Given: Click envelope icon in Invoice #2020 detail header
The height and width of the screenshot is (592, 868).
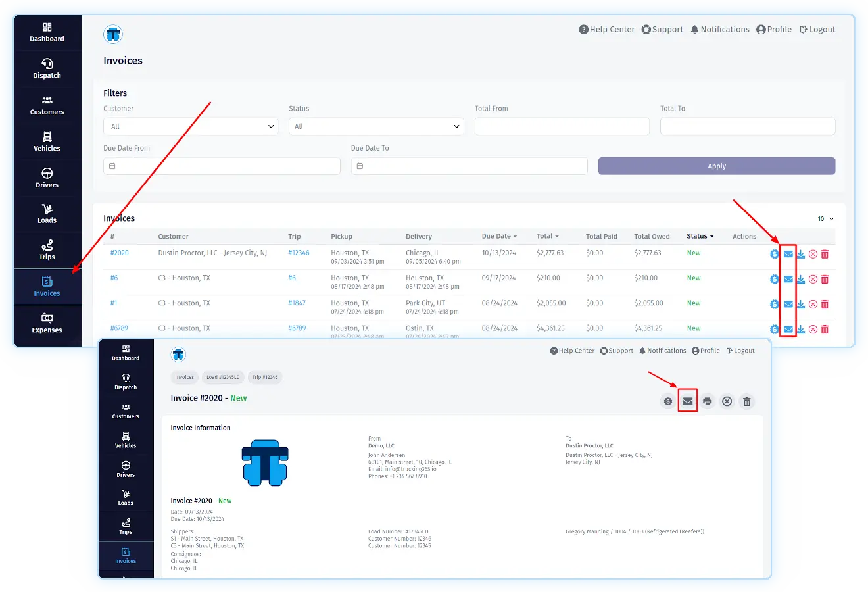Looking at the screenshot, I should [x=687, y=401].
